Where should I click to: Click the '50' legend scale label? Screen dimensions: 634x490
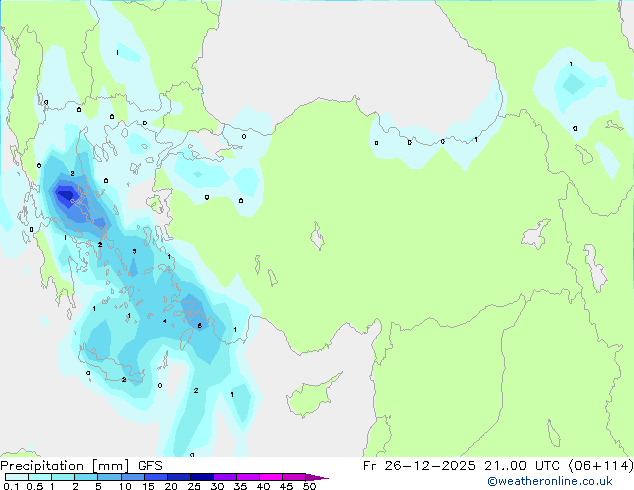309,486
